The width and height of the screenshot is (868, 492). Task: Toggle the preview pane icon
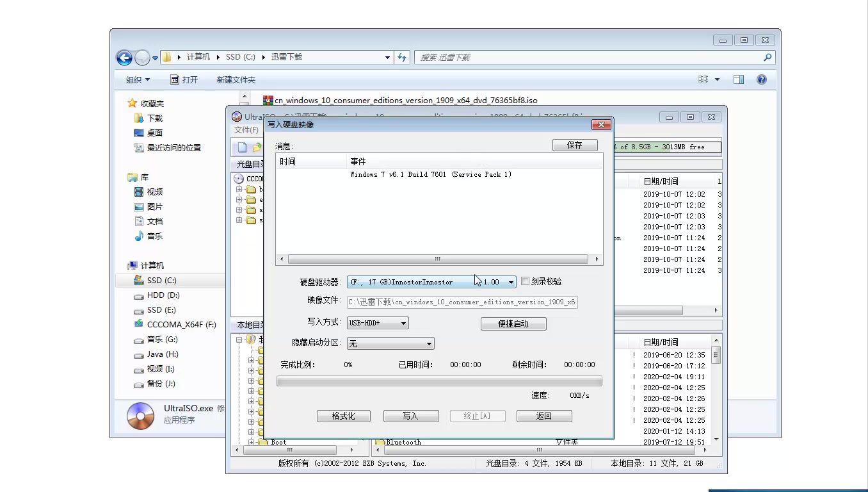[x=739, y=79]
